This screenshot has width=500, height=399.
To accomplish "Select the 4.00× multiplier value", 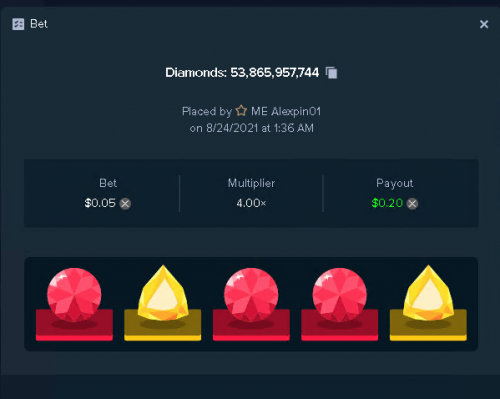I will pyautogui.click(x=251, y=203).
